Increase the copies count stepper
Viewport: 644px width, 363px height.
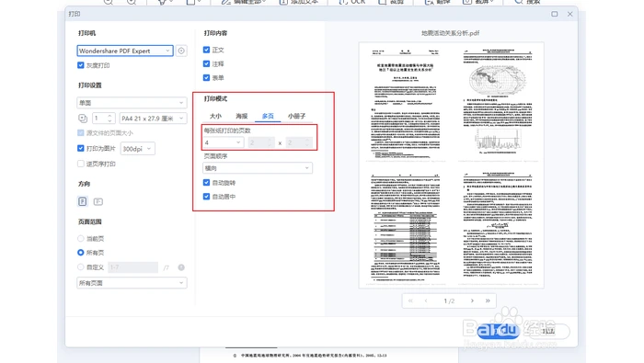coord(109,116)
